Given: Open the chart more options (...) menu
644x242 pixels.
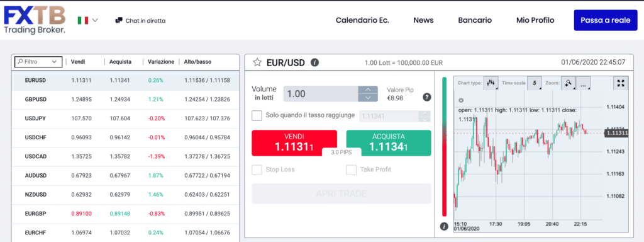Looking at the screenshot, I should point(584,83).
